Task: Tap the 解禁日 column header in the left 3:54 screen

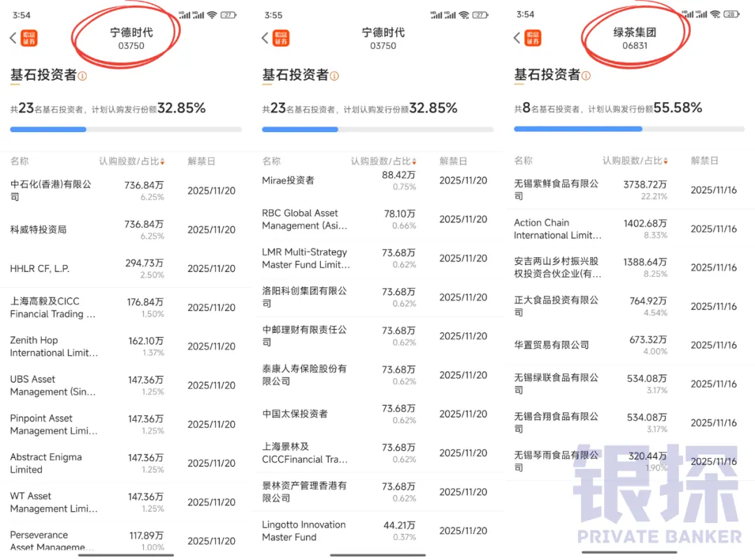Action: pyautogui.click(x=201, y=161)
